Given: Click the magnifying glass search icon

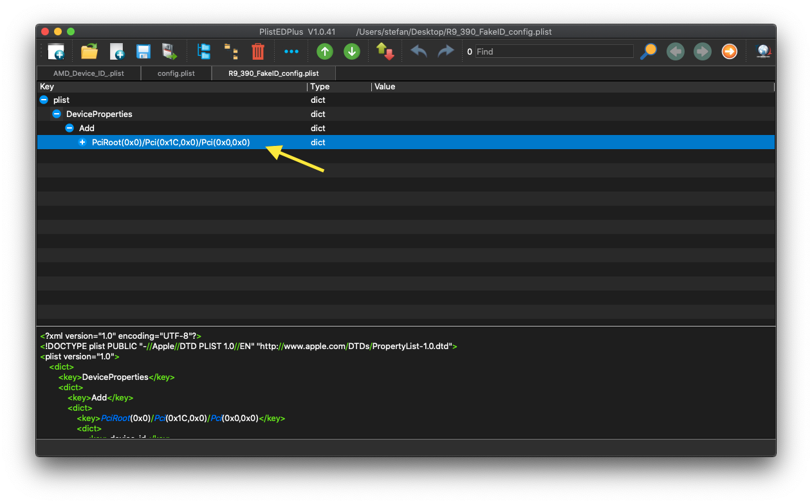Looking at the screenshot, I should tap(648, 51).
